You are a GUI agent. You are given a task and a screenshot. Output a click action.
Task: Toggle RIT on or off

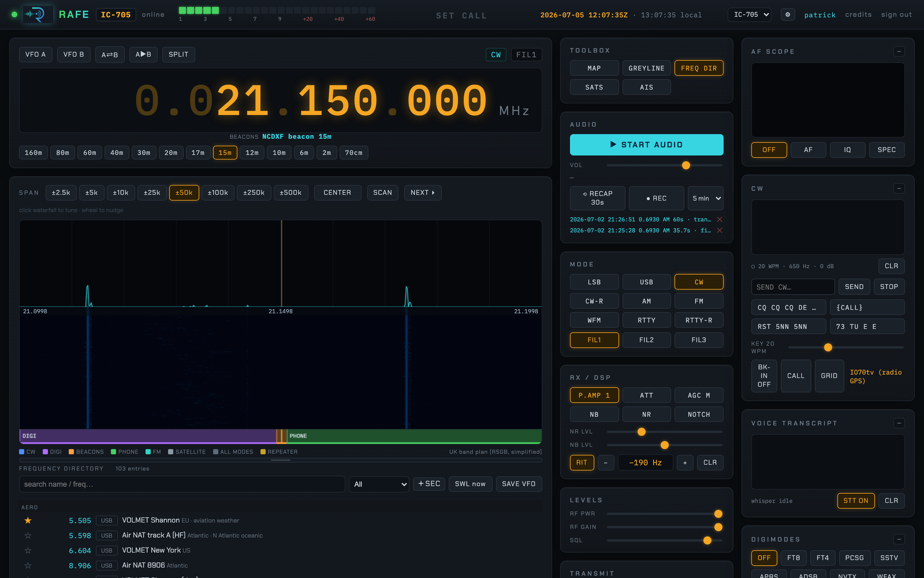(582, 463)
